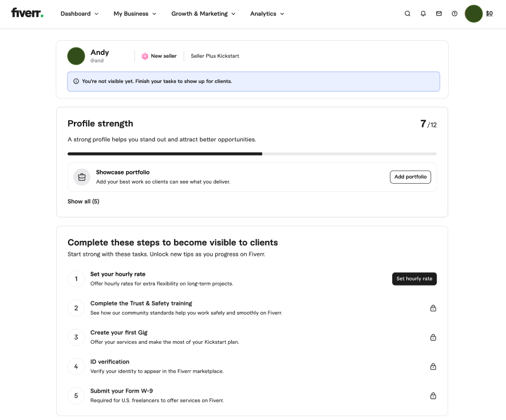This screenshot has width=506, height=420.
Task: Click 'Verify your identity to appear' description
Action: (x=157, y=371)
